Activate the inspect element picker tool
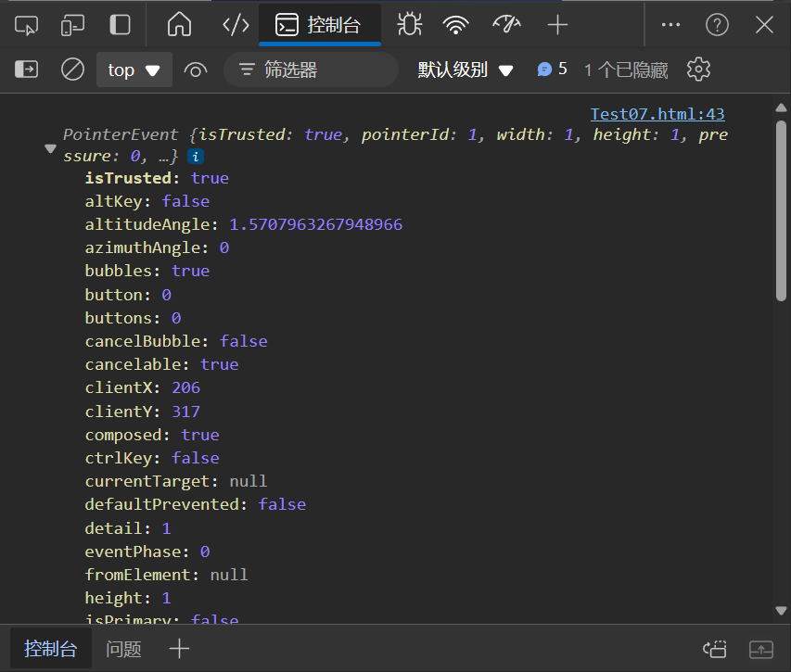The width and height of the screenshot is (791, 672). point(27,25)
